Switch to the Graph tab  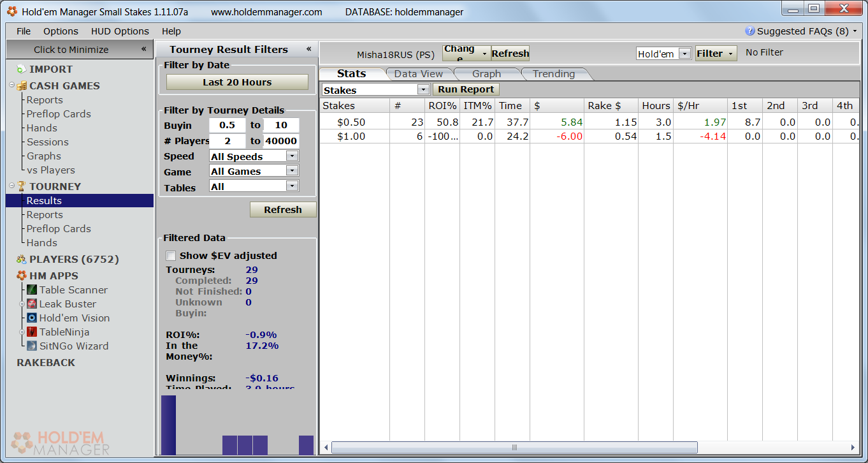(x=486, y=74)
